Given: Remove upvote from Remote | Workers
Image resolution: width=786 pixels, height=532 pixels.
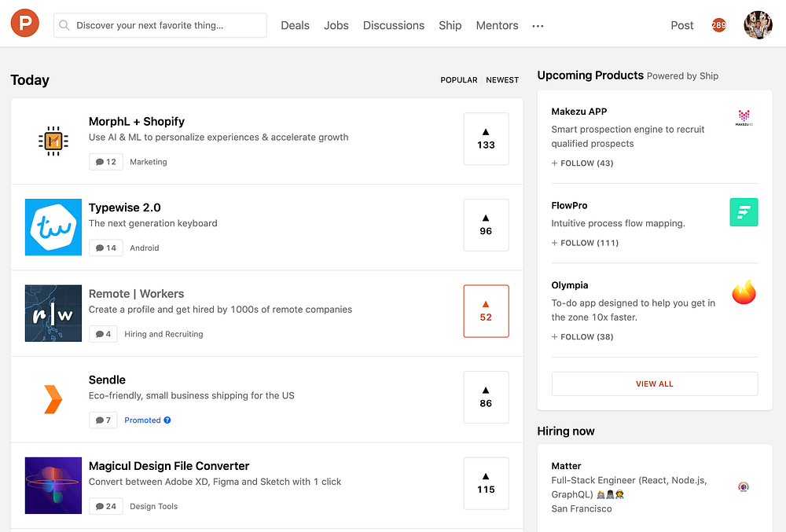Looking at the screenshot, I should click(x=486, y=311).
